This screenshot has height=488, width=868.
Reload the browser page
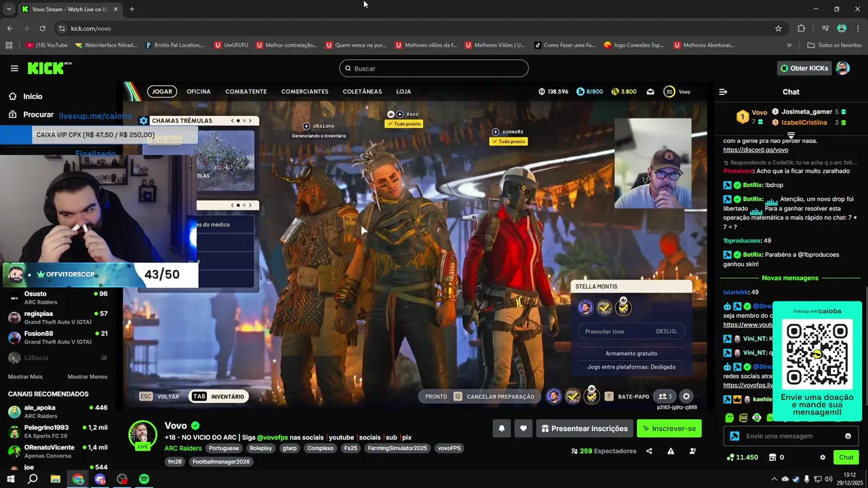pyautogui.click(x=42, y=28)
